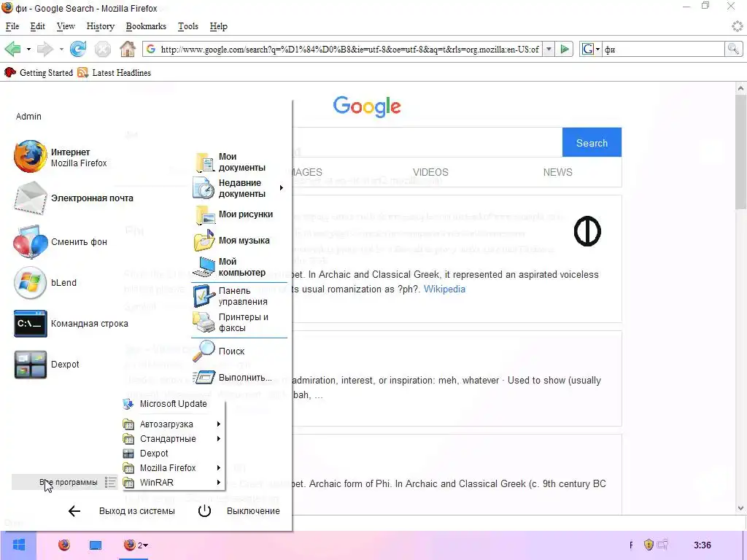The width and height of the screenshot is (747, 560).
Task: Switch to the VIDEOS results tab
Action: click(x=430, y=172)
